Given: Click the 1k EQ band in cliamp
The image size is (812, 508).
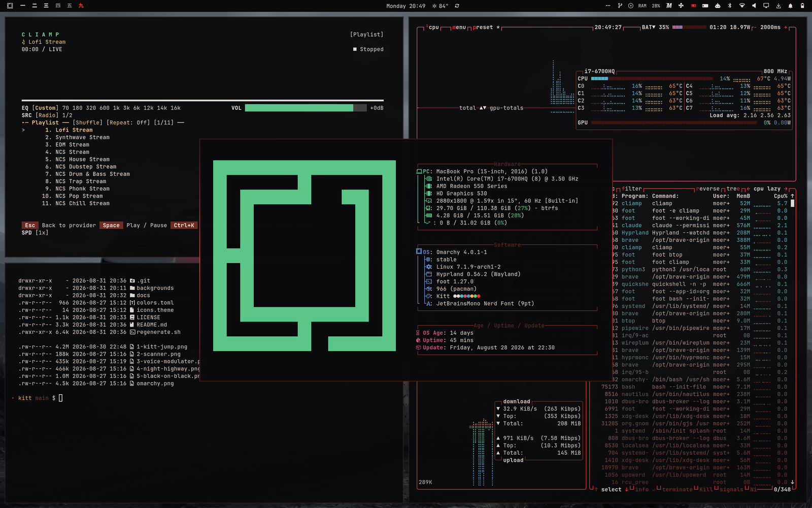Looking at the screenshot, I should pos(116,108).
